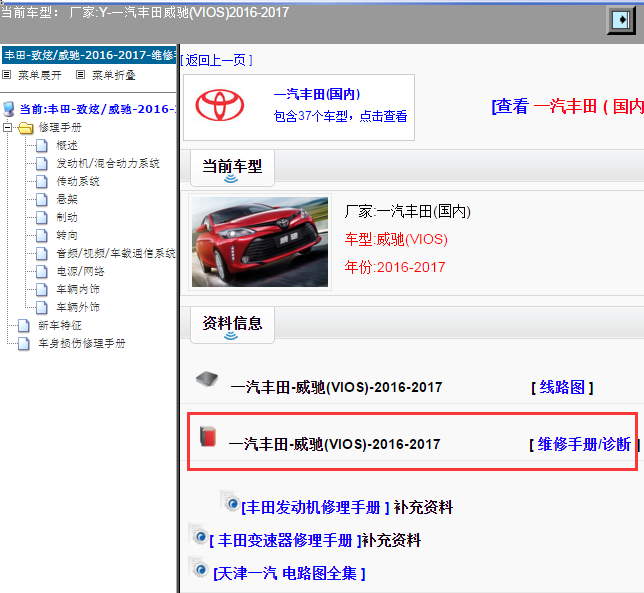This screenshot has width=644, height=593.
Task: Click the 丰田-致炫/威驰-2016-2017-维修 header bar
Action: point(89,55)
